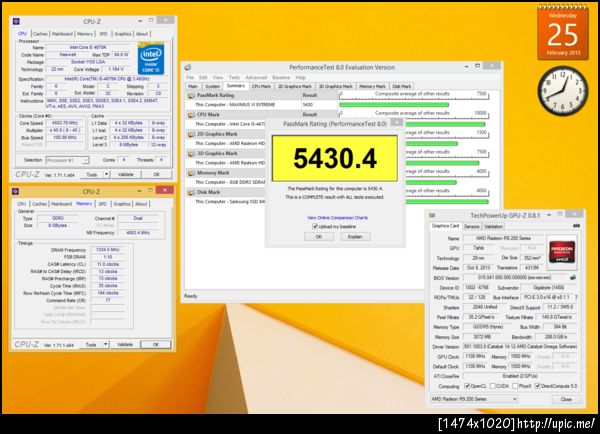This screenshot has height=434, width=600.
Task: Click the 2D Graphics Mark row icon
Action: click(191, 134)
